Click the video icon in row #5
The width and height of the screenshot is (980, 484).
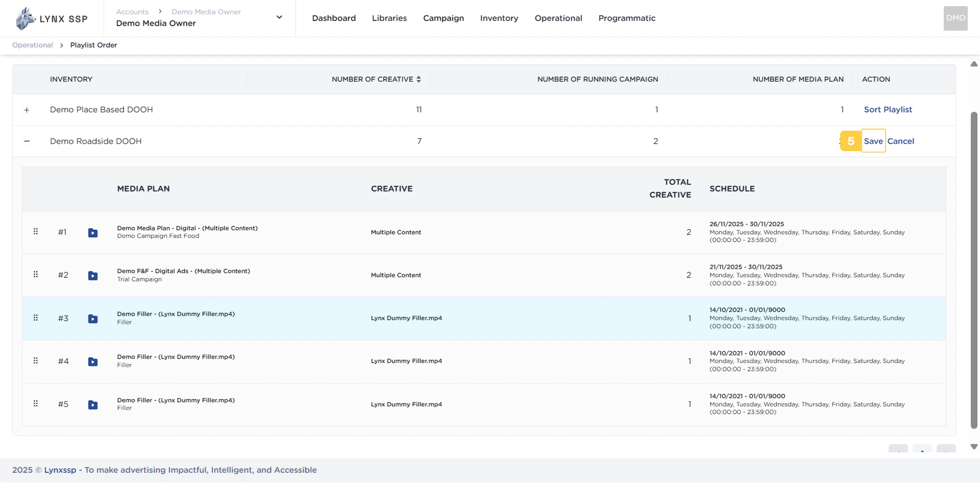(93, 405)
